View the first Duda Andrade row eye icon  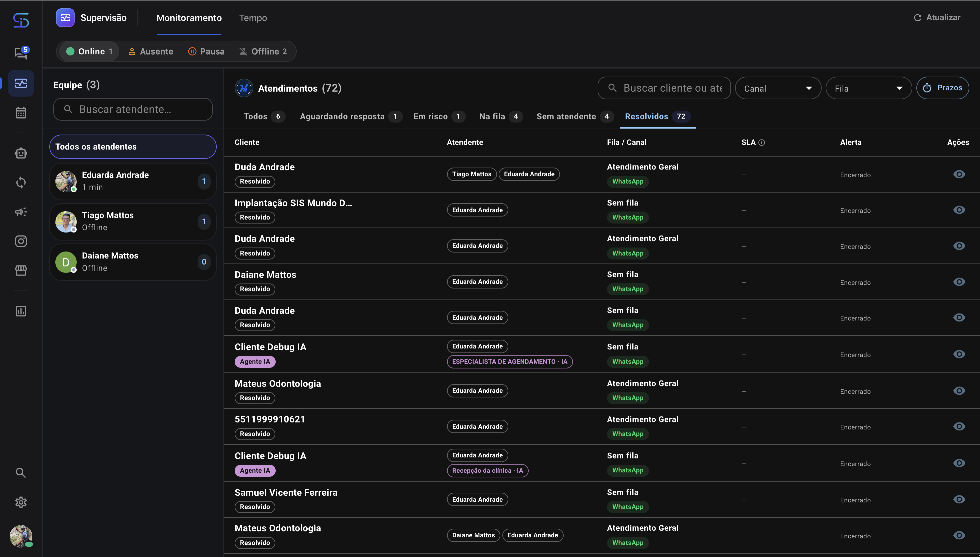[x=959, y=175]
